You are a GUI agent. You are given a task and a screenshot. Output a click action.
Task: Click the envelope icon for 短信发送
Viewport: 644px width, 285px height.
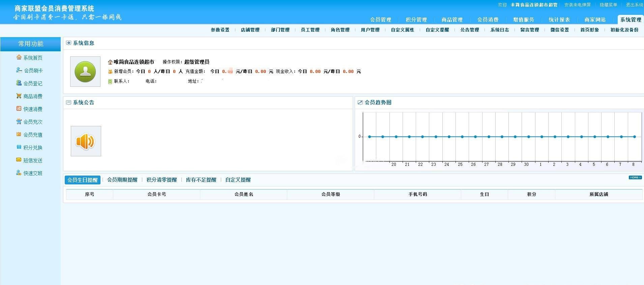19,160
